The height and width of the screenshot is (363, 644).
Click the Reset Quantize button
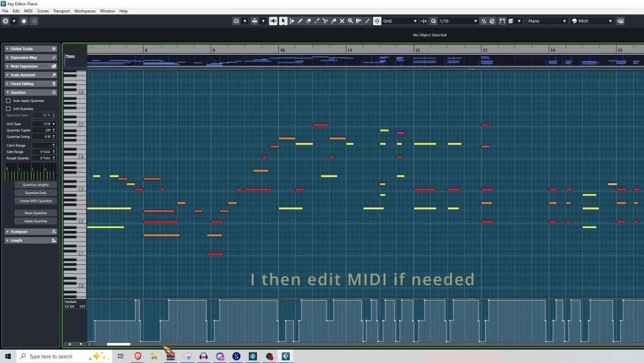35,213
